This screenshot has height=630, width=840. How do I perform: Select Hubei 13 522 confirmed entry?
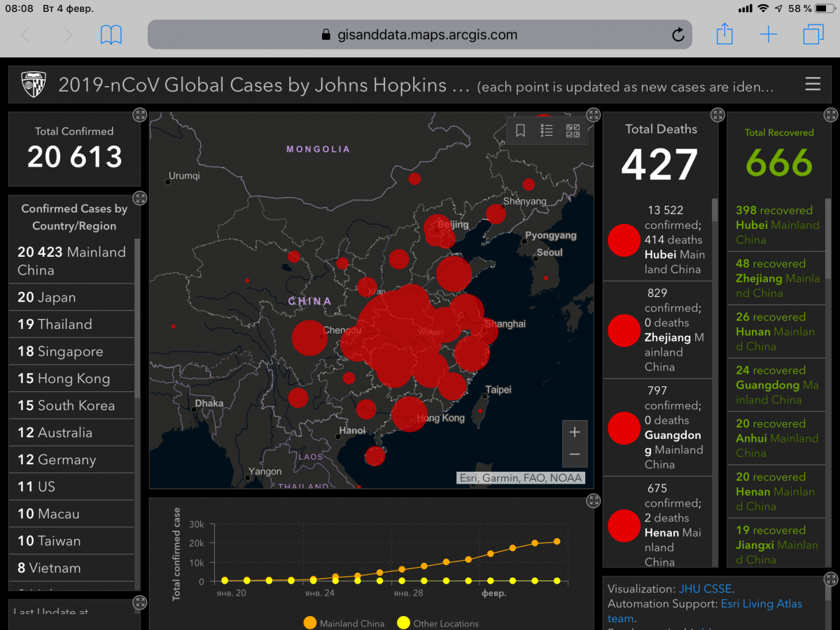657,239
